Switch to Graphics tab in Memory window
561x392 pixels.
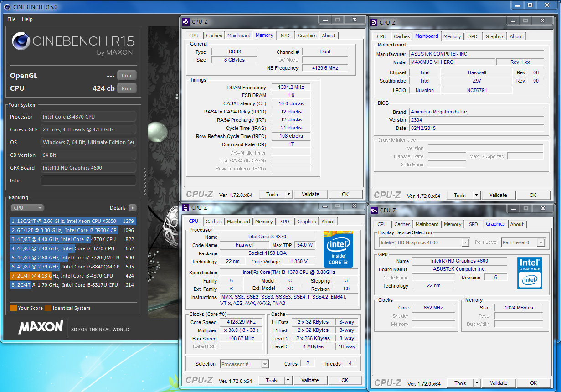307,36
